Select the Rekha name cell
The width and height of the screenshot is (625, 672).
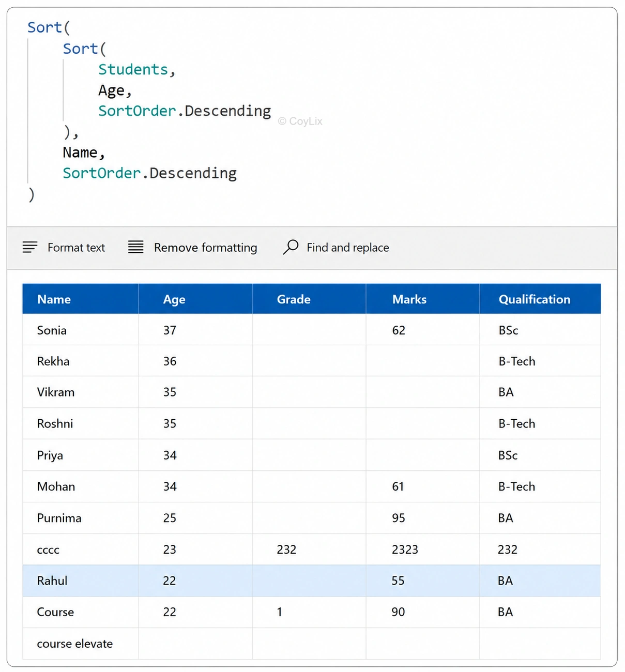tap(81, 361)
